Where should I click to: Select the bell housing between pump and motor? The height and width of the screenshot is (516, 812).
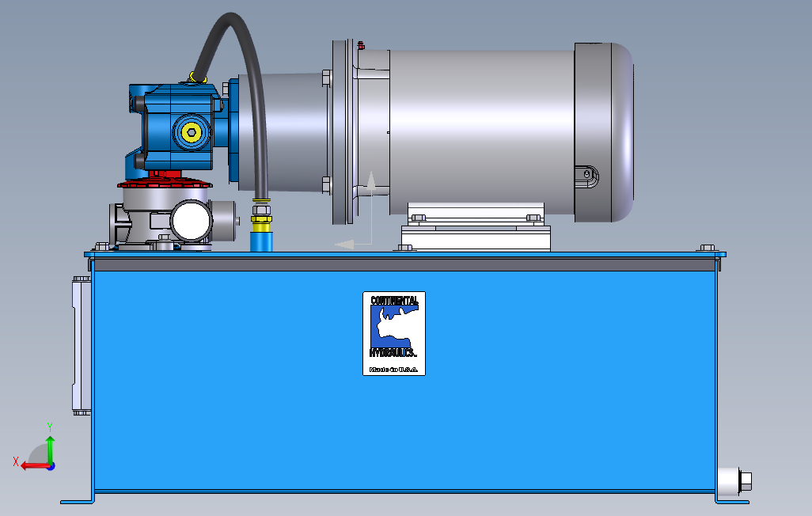pyautogui.click(x=283, y=133)
